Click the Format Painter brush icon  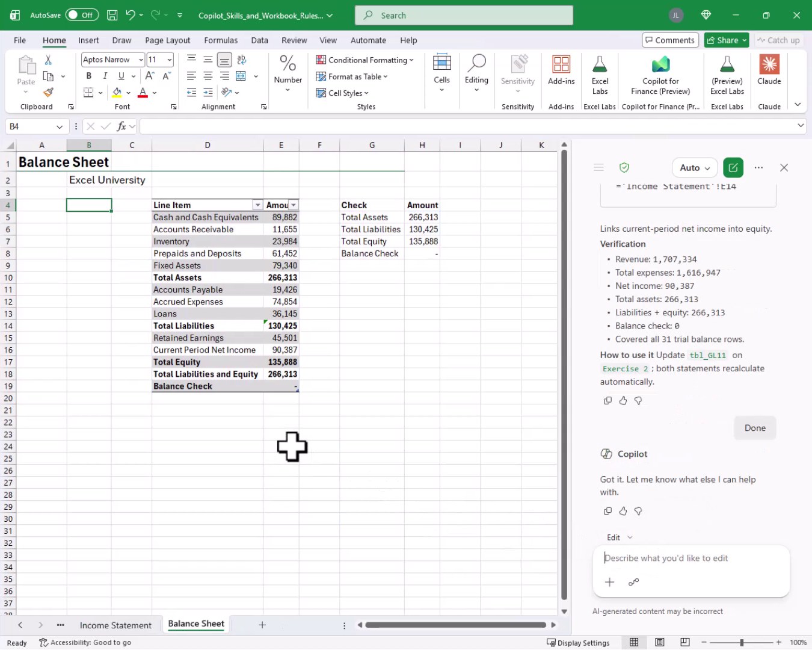pos(48,92)
